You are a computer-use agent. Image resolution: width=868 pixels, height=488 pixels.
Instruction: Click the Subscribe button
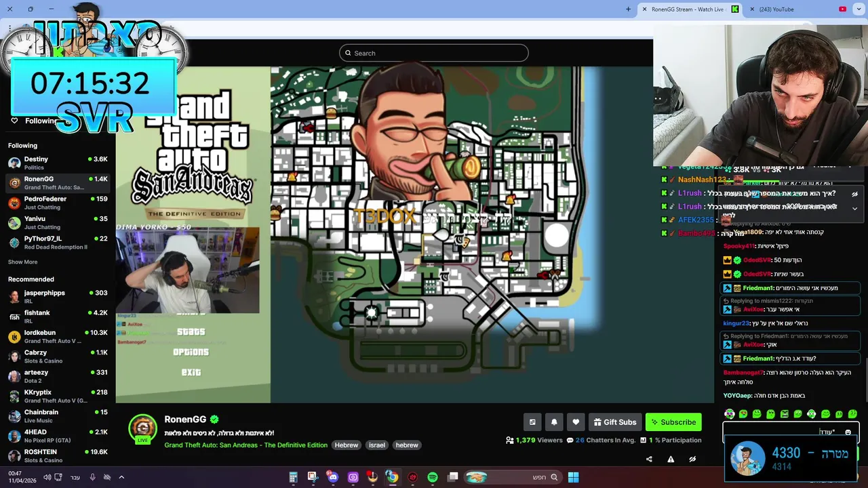click(x=673, y=422)
